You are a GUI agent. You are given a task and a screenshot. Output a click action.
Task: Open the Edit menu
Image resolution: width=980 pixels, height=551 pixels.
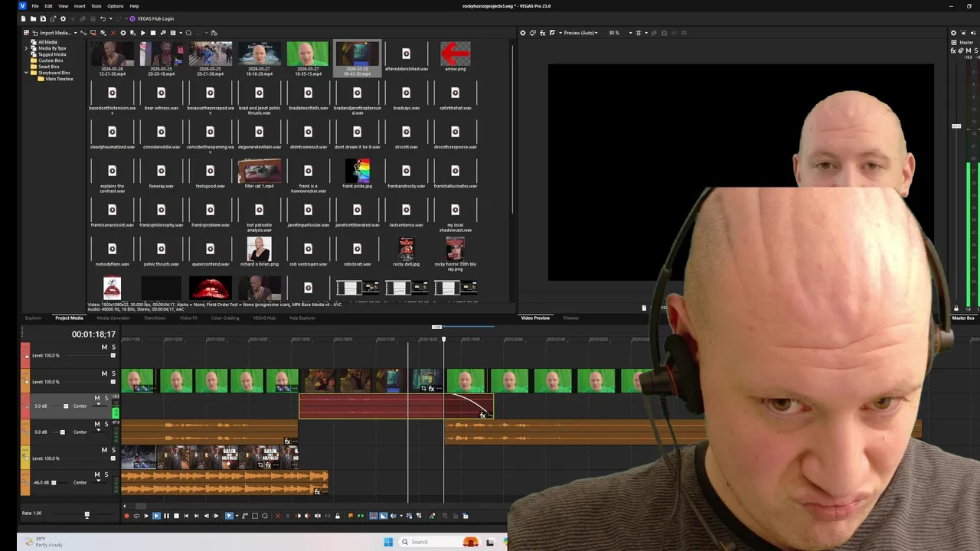48,6
